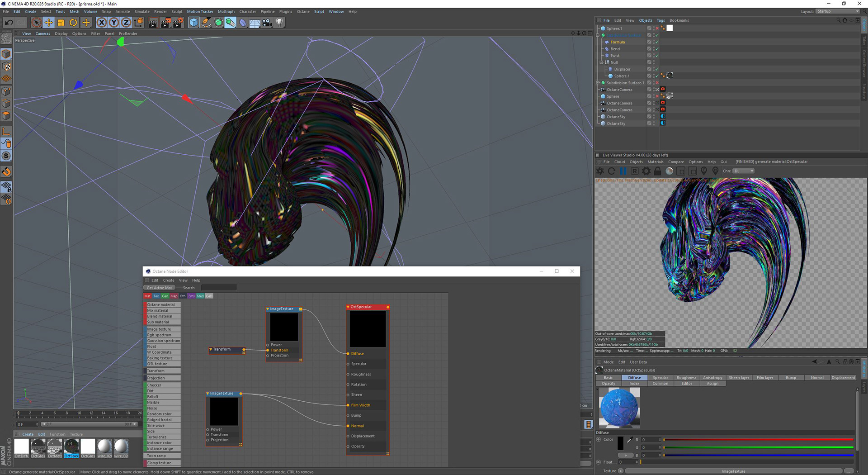Select the Live Selection arrow tool
The height and width of the screenshot is (475, 868).
click(x=37, y=22)
